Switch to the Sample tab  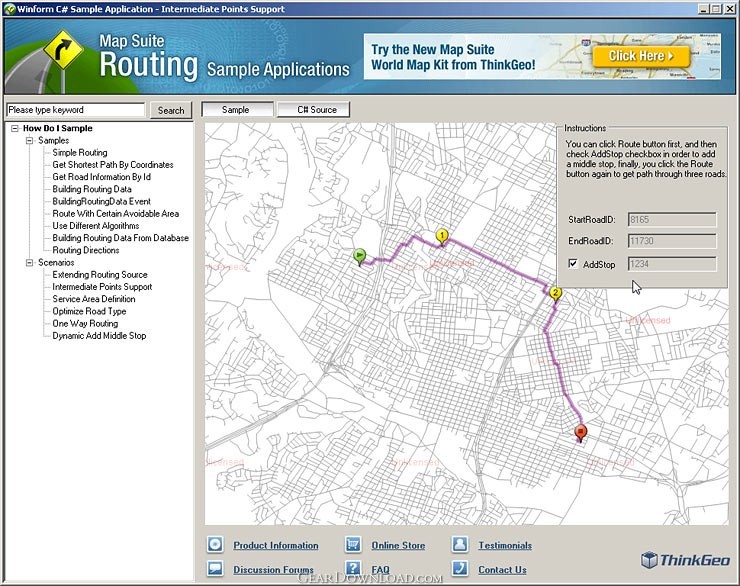[237, 109]
